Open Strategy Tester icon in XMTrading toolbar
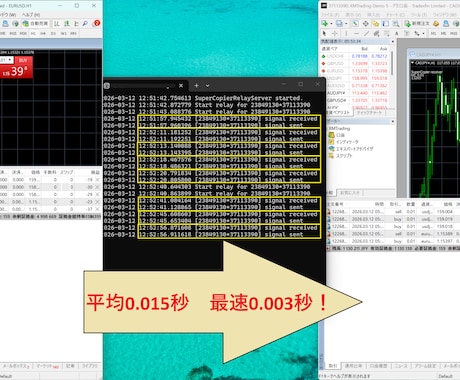This screenshot has width=460, height=380. [396, 23]
